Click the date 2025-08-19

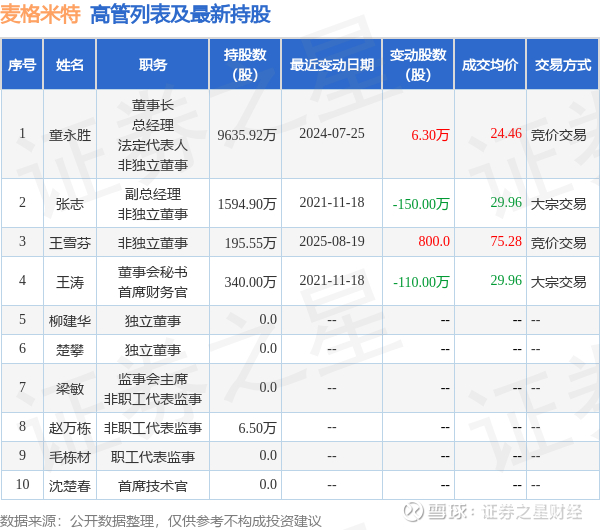click(x=332, y=241)
